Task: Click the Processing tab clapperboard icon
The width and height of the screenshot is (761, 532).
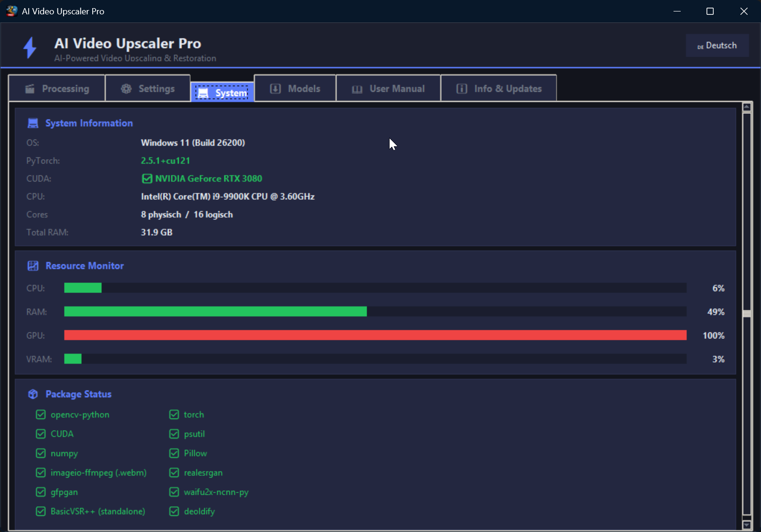Action: point(30,89)
